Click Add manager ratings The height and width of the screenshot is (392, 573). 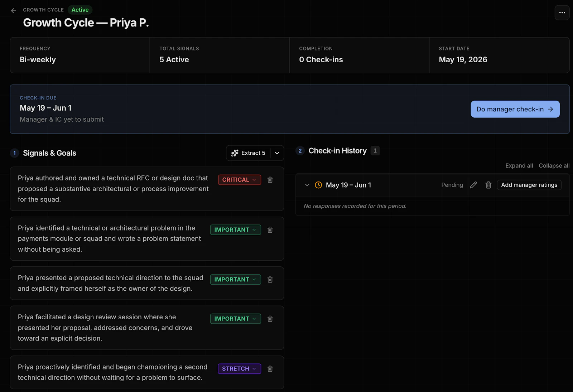pos(529,185)
